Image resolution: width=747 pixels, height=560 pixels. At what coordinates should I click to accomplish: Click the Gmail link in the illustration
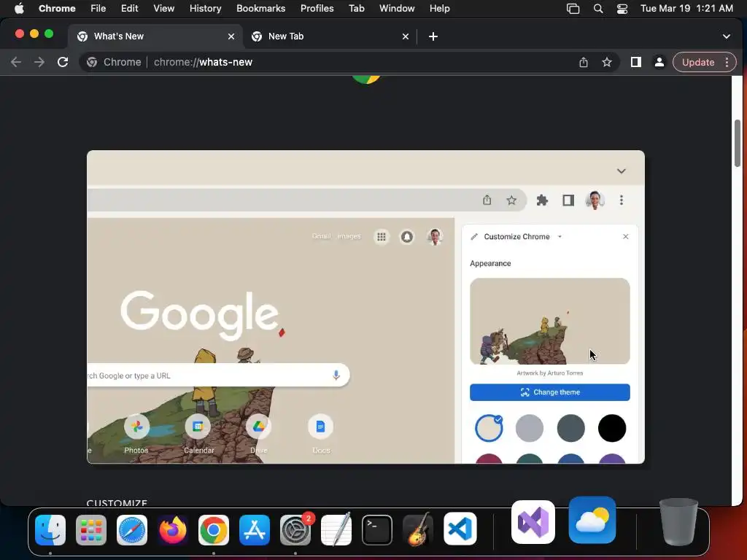[321, 236]
